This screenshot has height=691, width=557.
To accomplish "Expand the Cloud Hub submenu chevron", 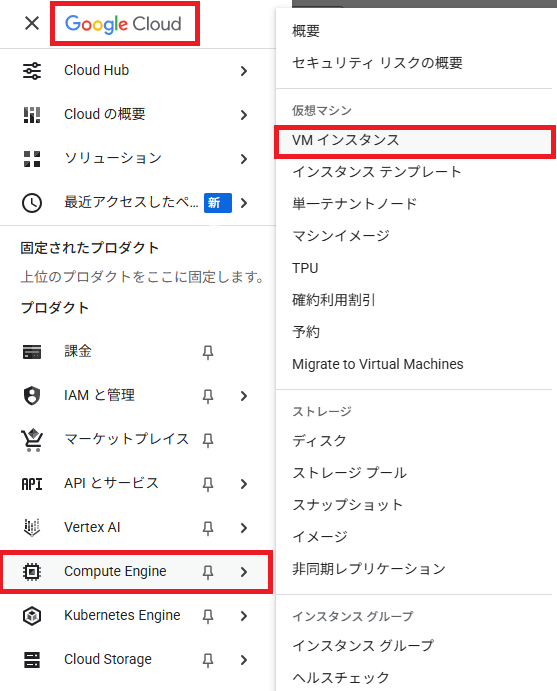I will point(244,71).
